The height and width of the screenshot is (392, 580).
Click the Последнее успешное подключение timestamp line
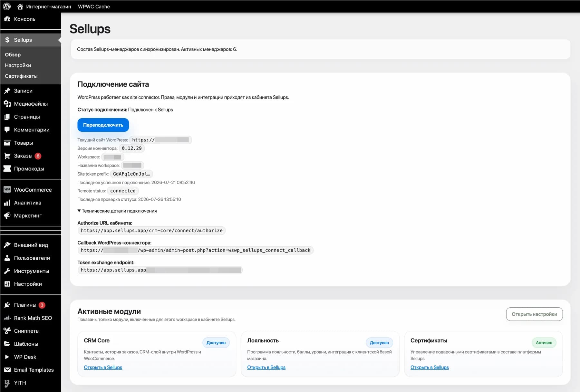(x=136, y=182)
